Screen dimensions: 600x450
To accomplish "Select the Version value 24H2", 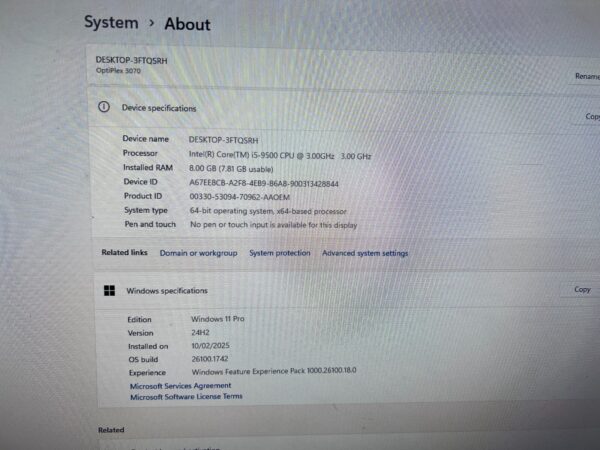I will pos(200,333).
